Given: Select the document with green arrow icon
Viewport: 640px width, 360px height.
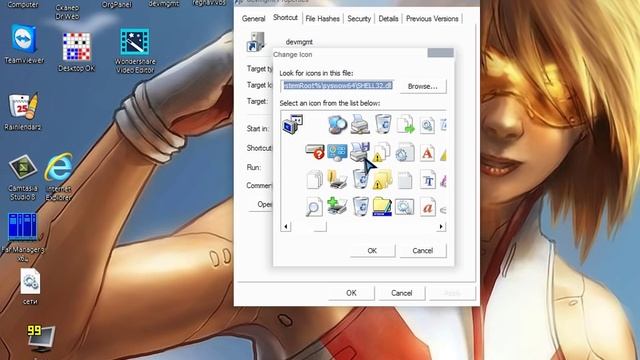Looking at the screenshot, I should point(406,124).
